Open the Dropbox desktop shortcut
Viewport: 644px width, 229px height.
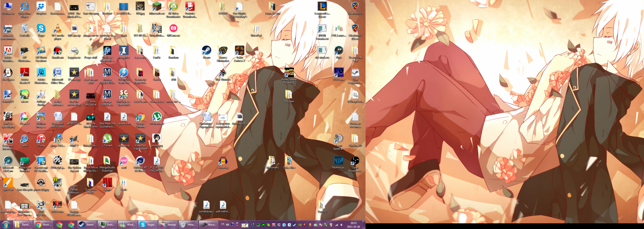click(x=41, y=7)
